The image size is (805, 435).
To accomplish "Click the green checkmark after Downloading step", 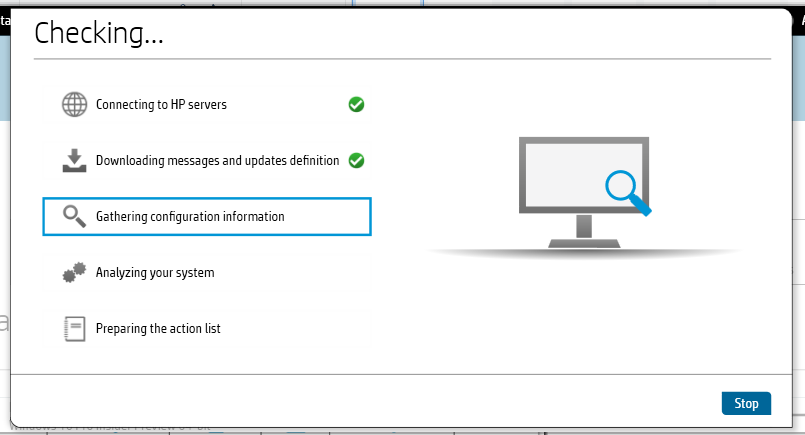I will 356,160.
